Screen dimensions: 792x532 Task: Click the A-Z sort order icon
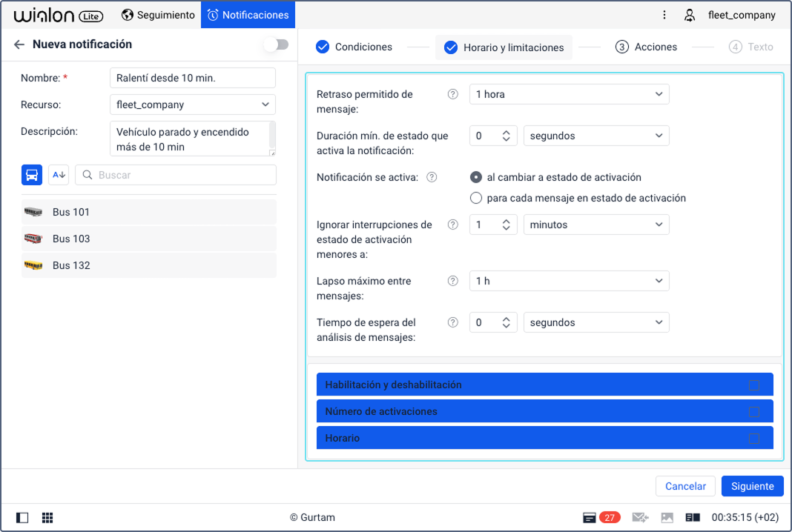[x=59, y=175]
